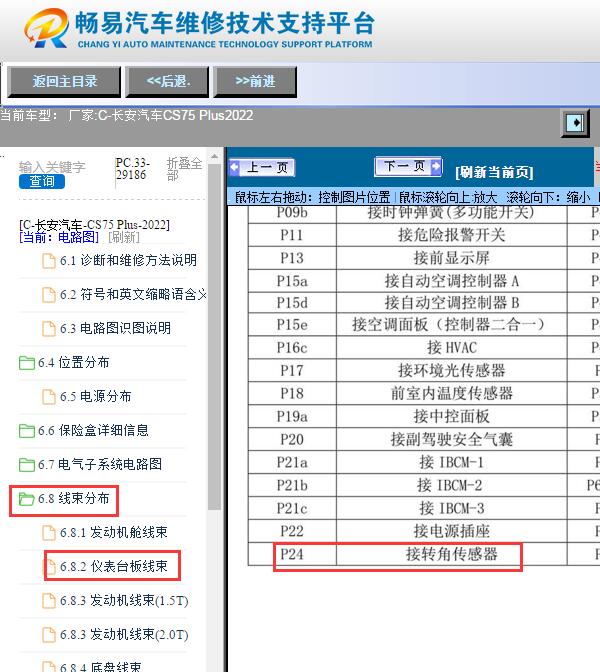Click the left arrow icon on 上一页
The width and height of the screenshot is (600, 672).
[234, 167]
